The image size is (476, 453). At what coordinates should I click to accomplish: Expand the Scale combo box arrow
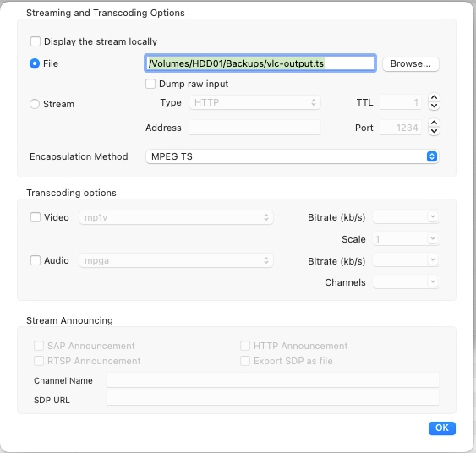433,238
